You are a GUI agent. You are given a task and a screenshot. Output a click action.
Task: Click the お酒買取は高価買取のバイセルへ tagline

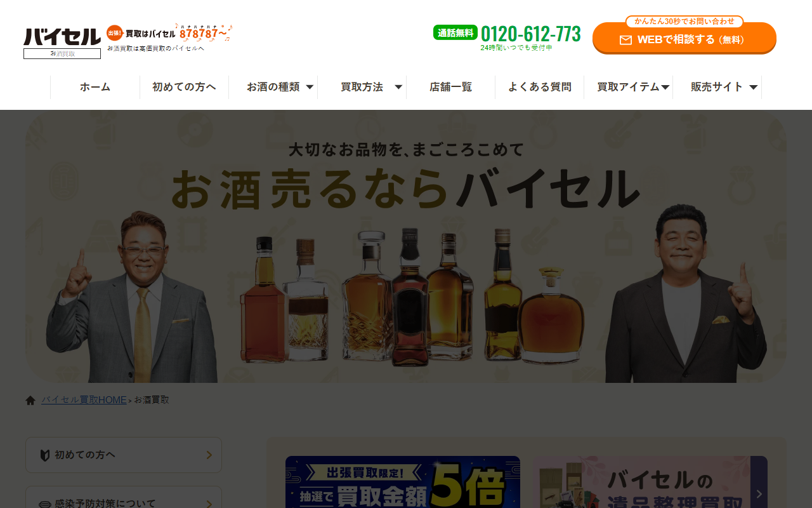click(155, 48)
